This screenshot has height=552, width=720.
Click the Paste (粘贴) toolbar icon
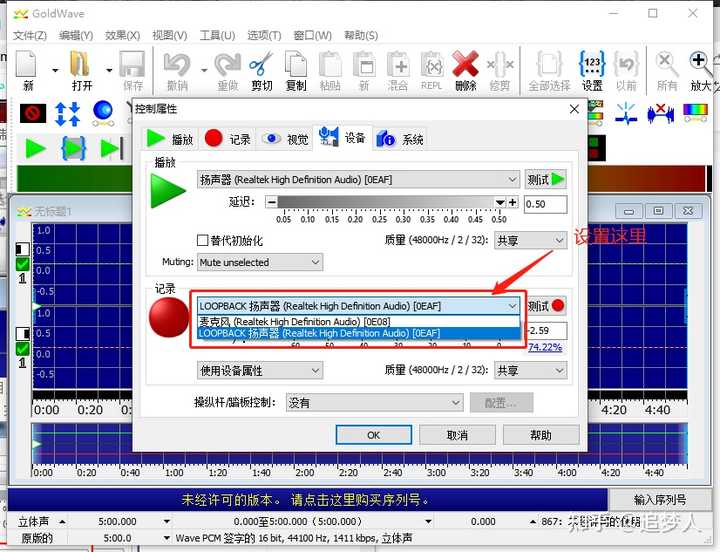[x=330, y=64]
